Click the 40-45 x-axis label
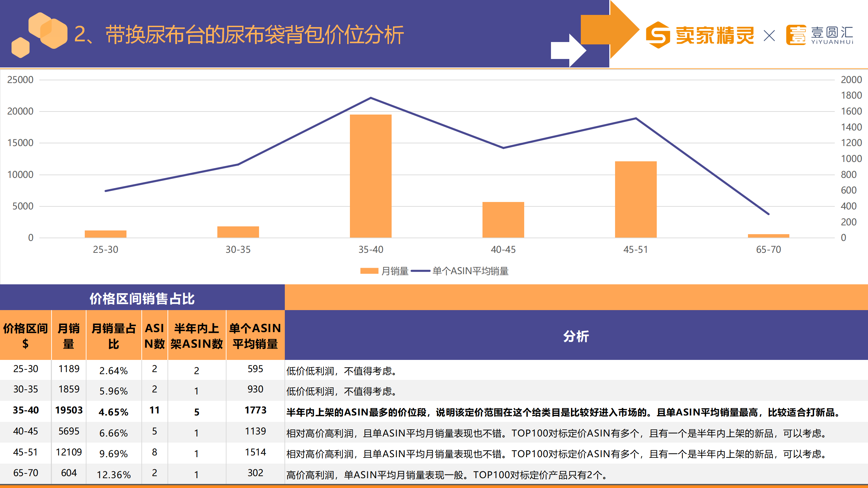The image size is (868, 488). (503, 249)
